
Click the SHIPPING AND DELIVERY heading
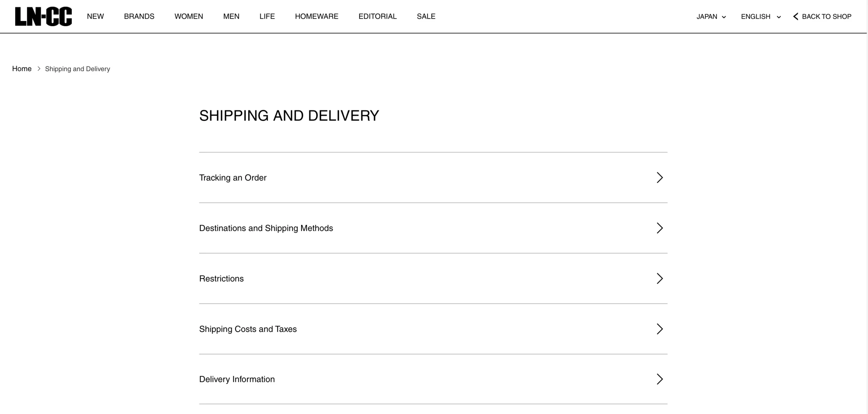coord(289,116)
